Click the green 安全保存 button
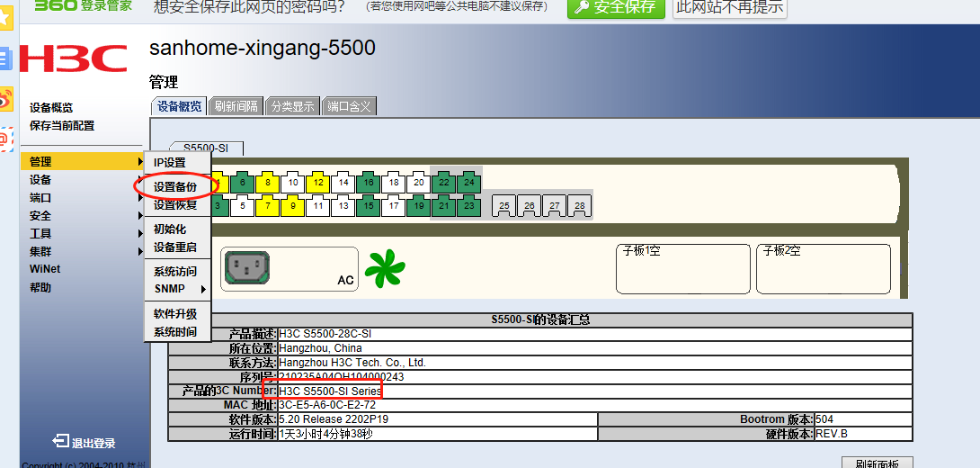 (x=616, y=7)
